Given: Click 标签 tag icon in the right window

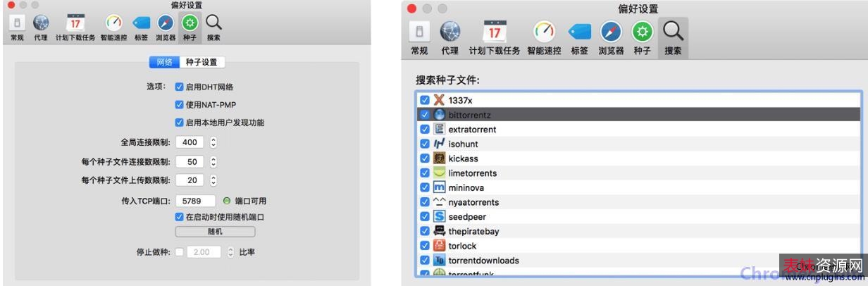Looking at the screenshot, I should click(580, 32).
